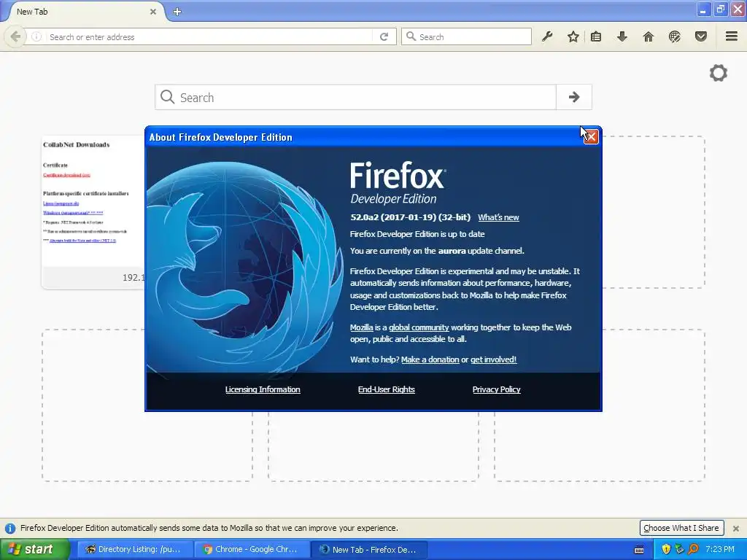
Task: Open the Mozilla link
Action: pyautogui.click(x=361, y=327)
